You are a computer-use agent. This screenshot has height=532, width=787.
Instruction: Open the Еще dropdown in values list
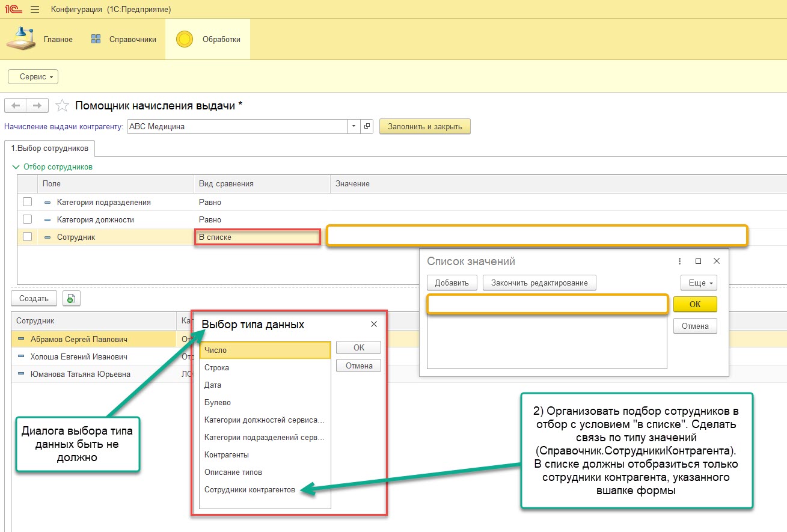click(x=699, y=283)
